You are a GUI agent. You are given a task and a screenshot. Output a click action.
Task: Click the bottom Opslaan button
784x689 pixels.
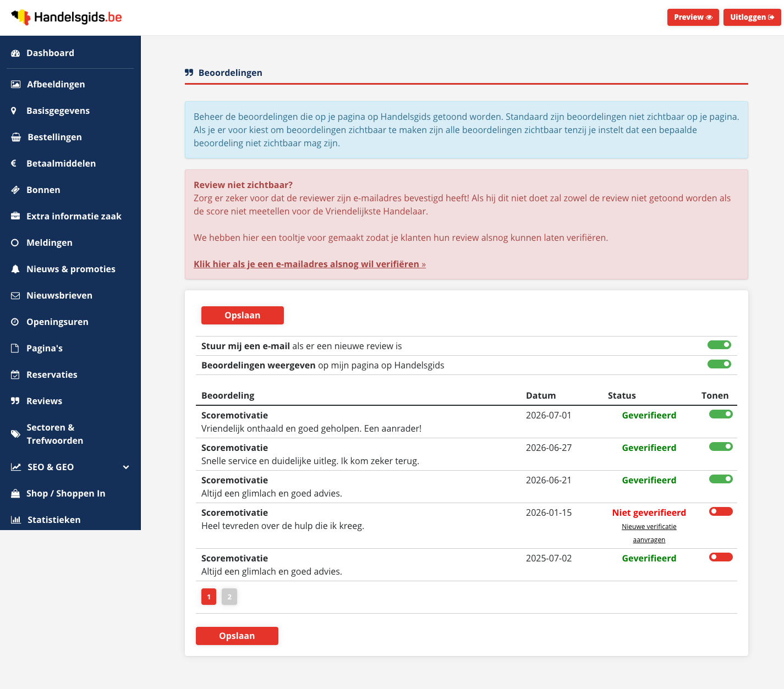237,636
